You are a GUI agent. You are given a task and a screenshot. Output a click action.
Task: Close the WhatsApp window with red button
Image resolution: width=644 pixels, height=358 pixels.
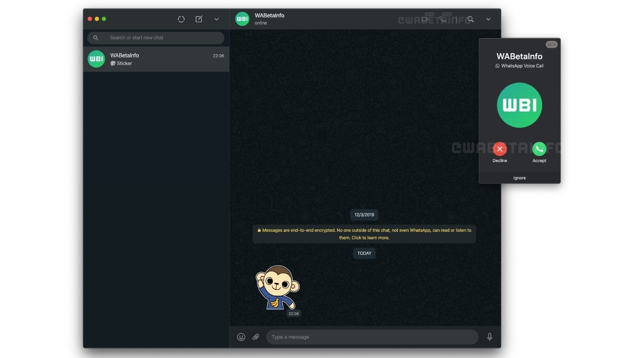point(90,19)
